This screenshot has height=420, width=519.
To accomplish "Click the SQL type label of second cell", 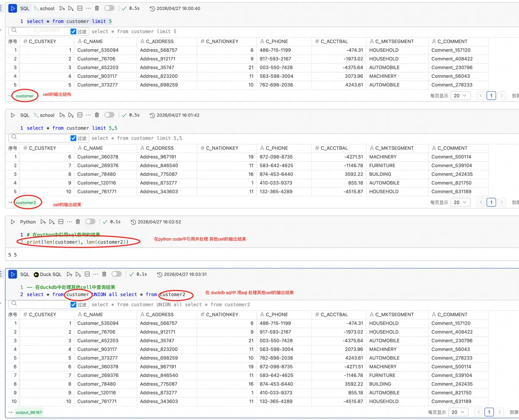I will pyautogui.click(x=25, y=115).
